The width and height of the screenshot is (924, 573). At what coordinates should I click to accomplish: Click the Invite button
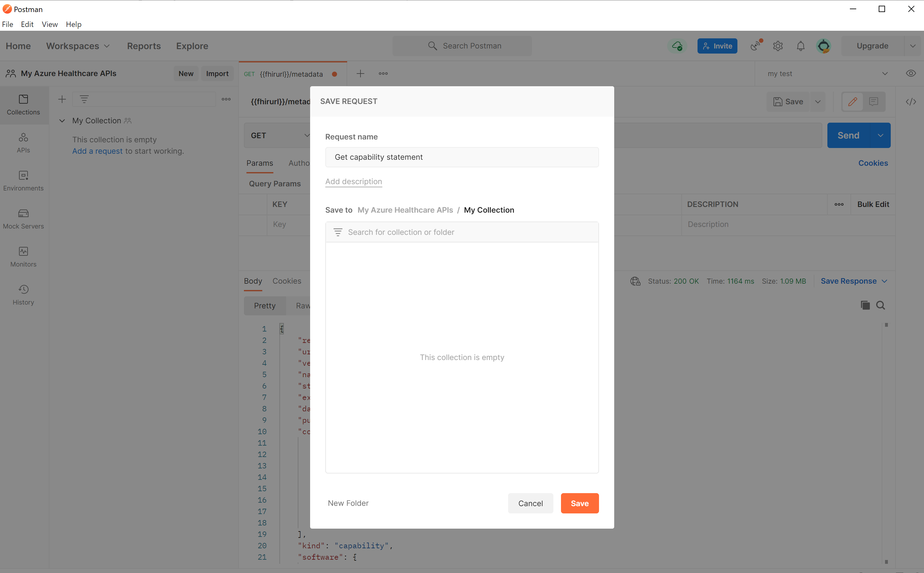click(717, 46)
